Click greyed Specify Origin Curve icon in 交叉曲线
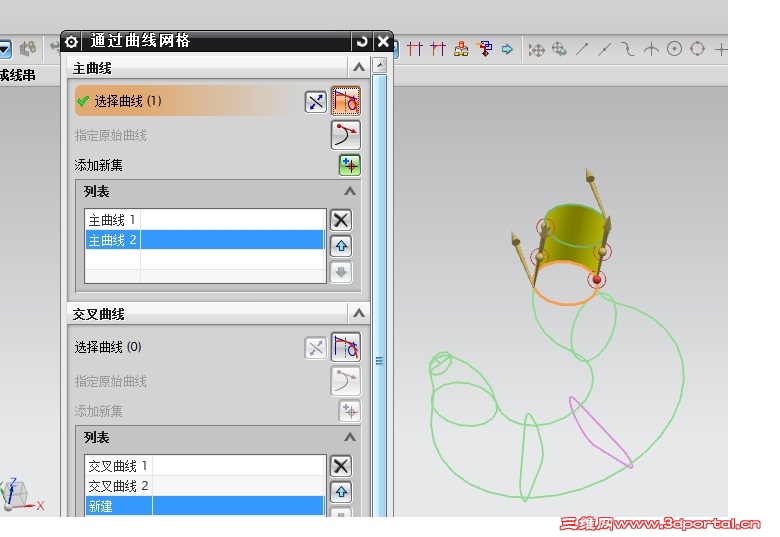 tap(346, 381)
